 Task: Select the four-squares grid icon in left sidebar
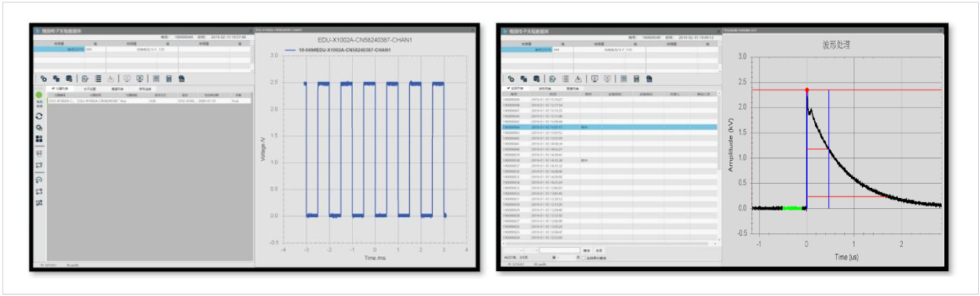pos(39,139)
